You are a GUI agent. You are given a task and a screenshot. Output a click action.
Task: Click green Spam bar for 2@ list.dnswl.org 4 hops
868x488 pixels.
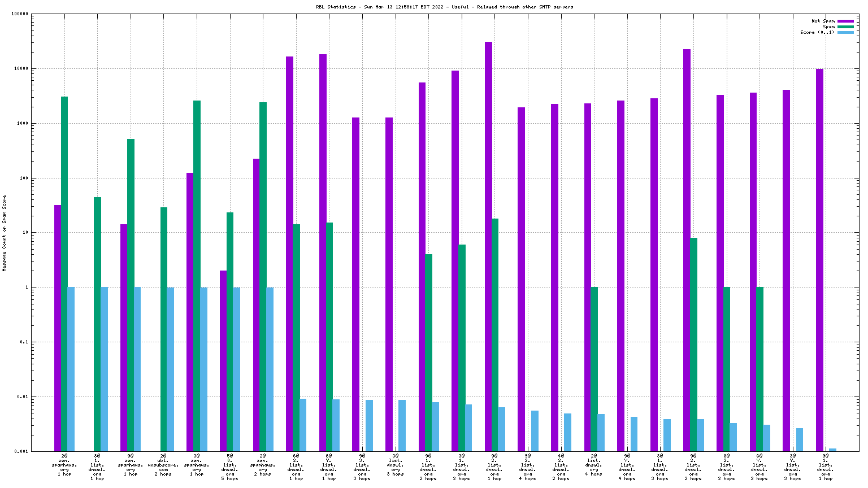click(594, 369)
